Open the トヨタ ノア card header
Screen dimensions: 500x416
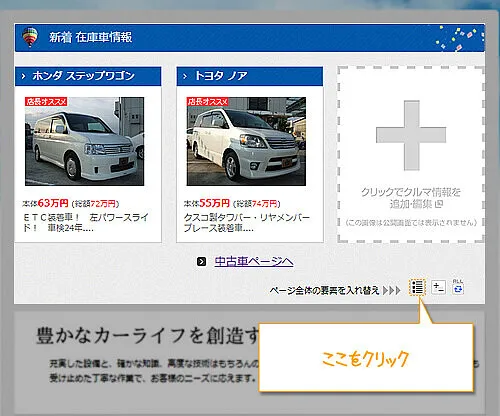click(250, 76)
